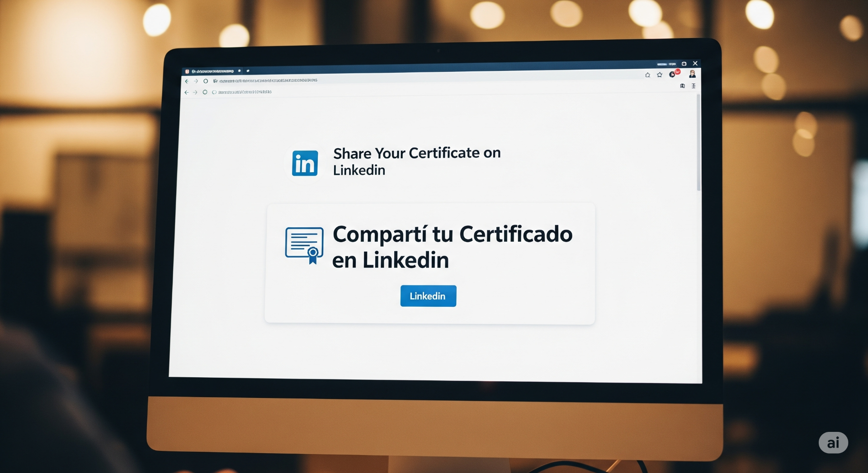
Task: Click the back arrow in the lower toolbar row
Action: [186, 92]
